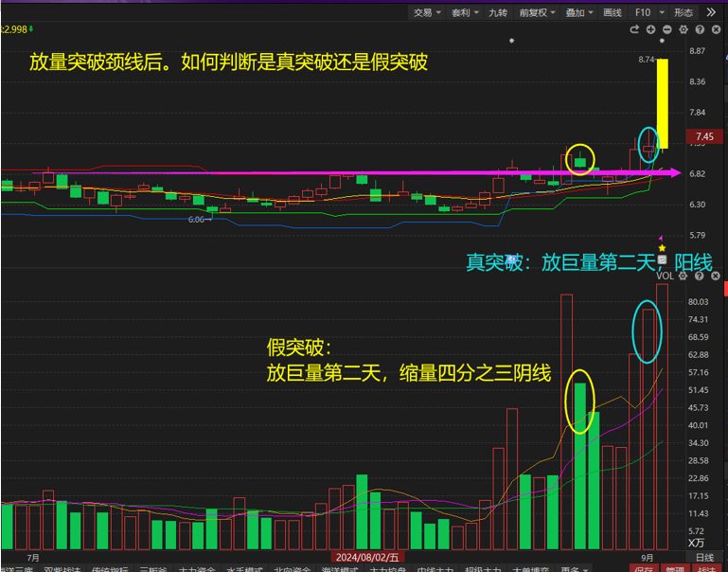Image resolution: width=728 pixels, height=572 pixels.
Task: Open main chart help question-mark icon
Action: pos(700,29)
